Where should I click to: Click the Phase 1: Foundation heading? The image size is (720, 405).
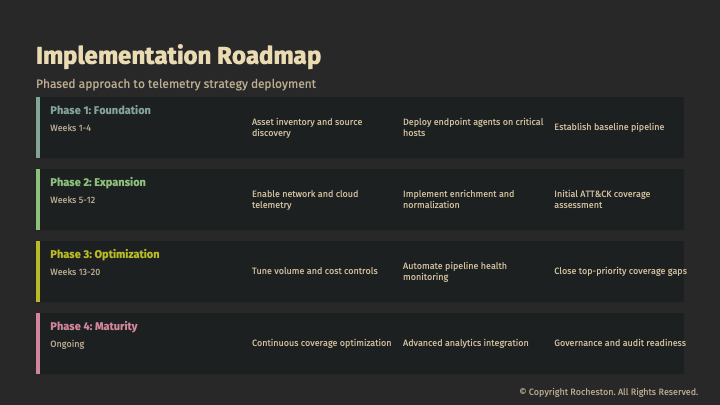[100, 110]
